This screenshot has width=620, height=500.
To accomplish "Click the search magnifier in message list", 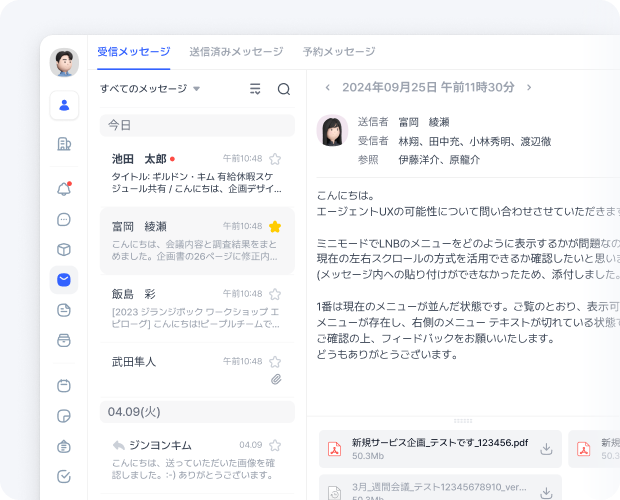I will (284, 89).
